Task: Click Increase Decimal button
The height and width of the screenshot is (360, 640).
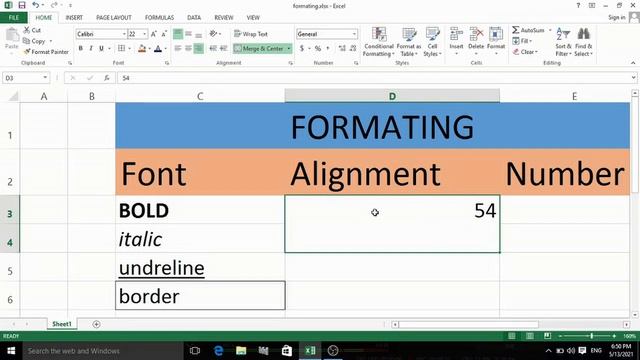Action: coord(342,48)
